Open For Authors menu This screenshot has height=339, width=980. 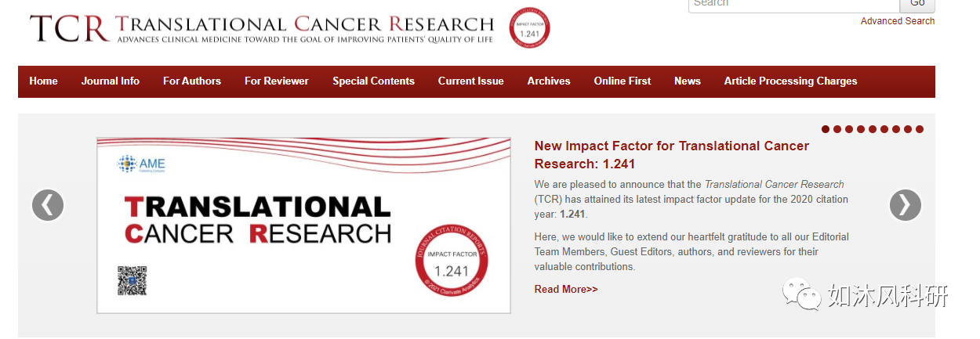[192, 81]
